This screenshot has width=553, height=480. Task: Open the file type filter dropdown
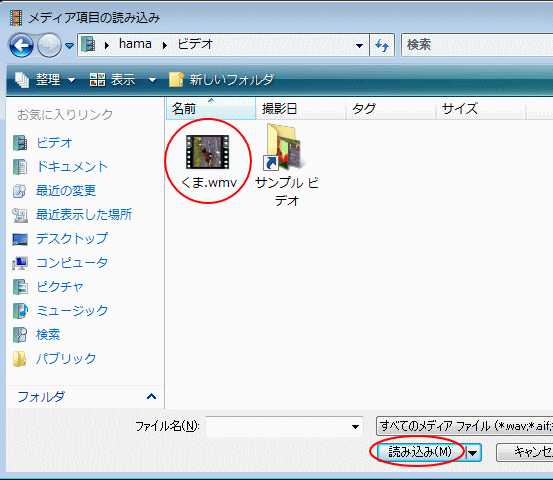[x=464, y=426]
